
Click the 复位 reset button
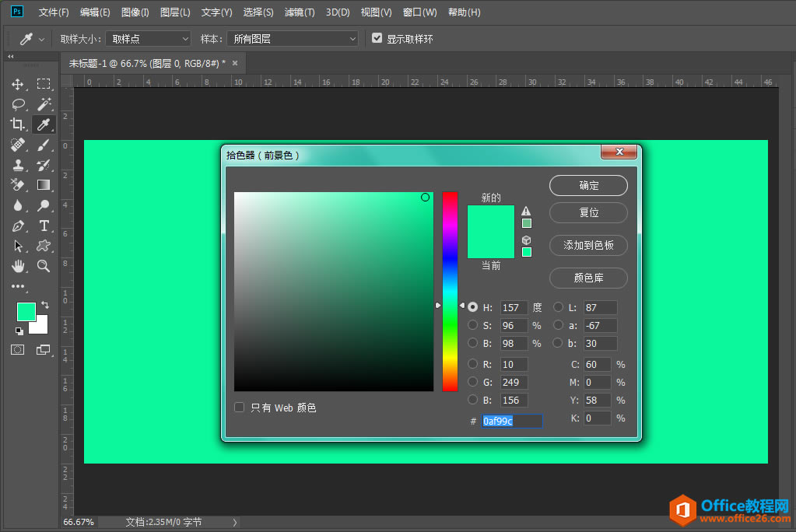588,212
